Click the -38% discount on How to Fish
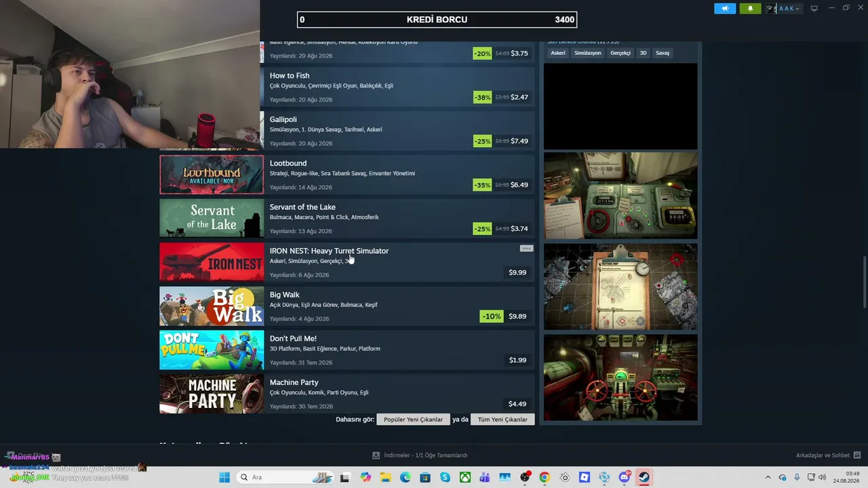The width and height of the screenshot is (868, 488). [482, 98]
